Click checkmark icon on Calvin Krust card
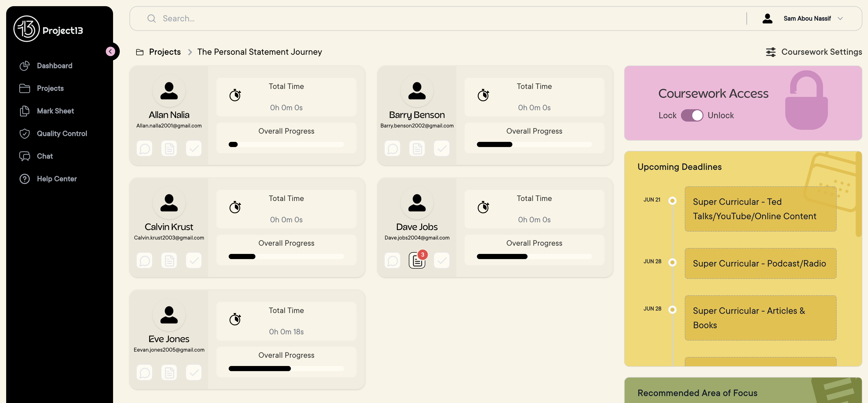This screenshot has height=403, width=868. (x=194, y=260)
